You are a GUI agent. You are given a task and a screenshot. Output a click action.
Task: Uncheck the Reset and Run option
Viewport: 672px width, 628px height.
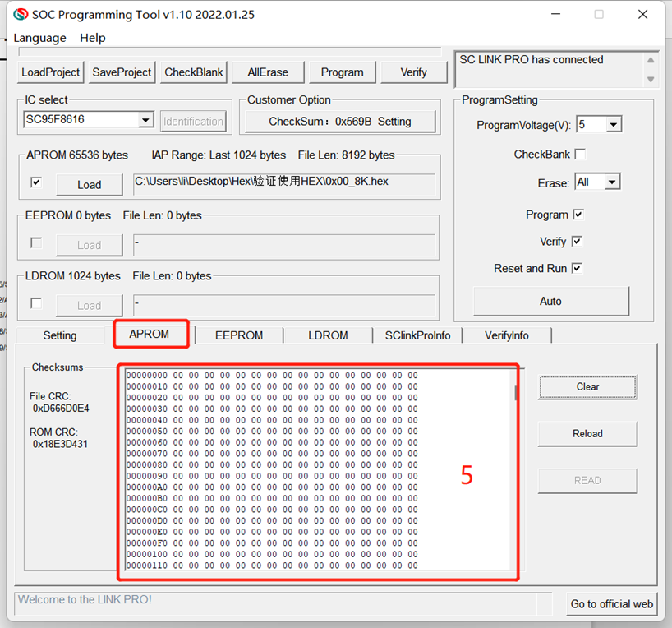(x=577, y=269)
